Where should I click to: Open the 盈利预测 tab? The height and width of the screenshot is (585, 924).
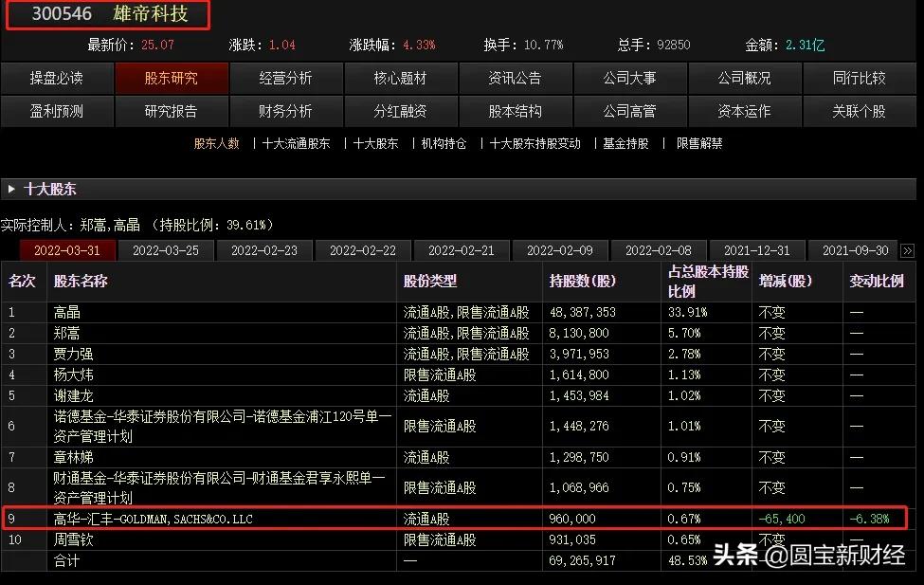(x=57, y=111)
